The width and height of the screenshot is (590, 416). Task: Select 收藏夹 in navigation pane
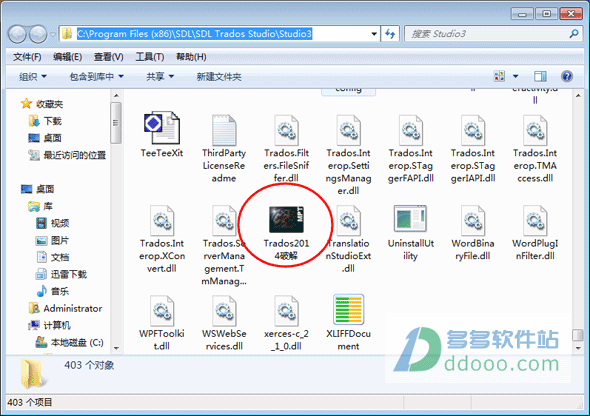coord(42,104)
